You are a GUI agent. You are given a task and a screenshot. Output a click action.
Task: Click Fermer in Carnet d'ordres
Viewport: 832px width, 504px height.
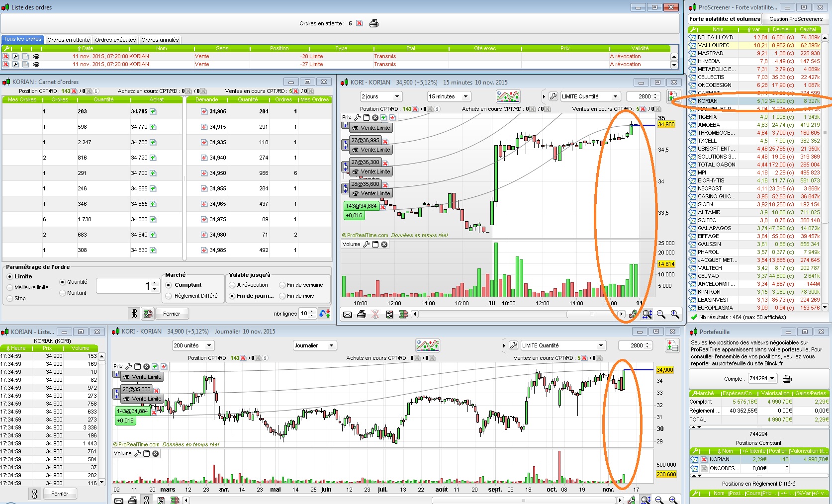point(172,314)
